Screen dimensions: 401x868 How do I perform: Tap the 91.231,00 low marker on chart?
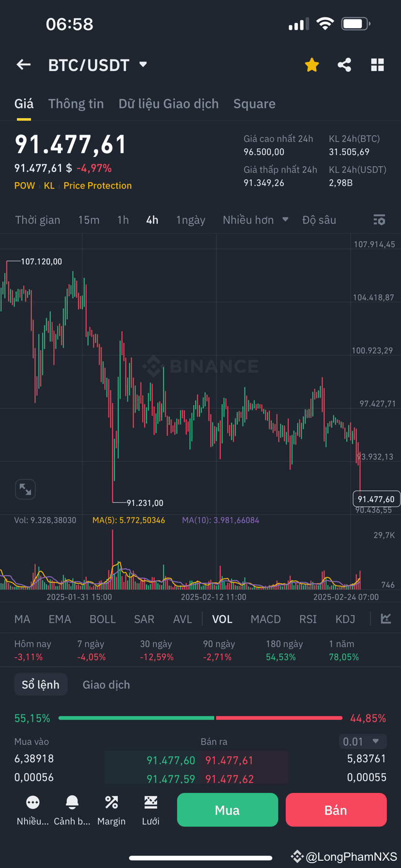tap(145, 503)
